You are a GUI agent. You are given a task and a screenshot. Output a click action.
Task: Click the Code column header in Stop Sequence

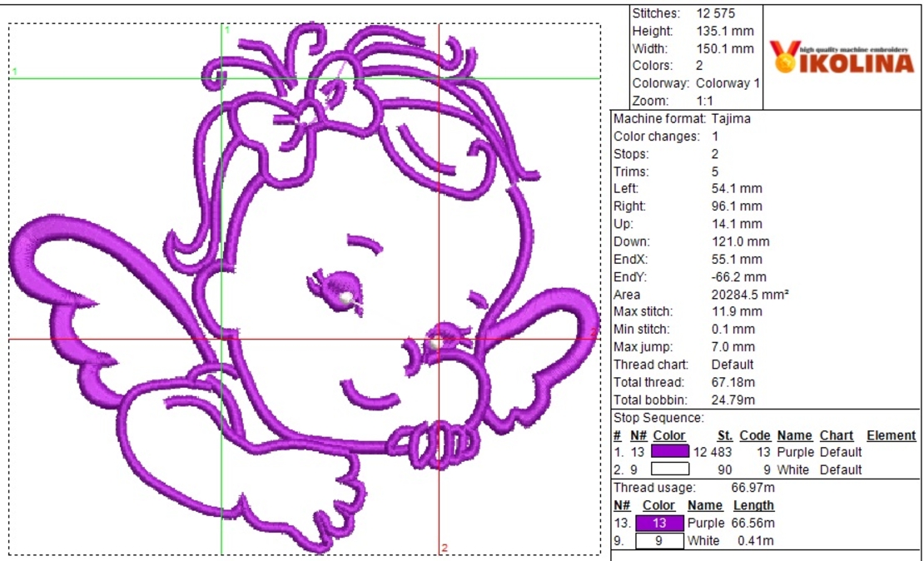pos(756,435)
